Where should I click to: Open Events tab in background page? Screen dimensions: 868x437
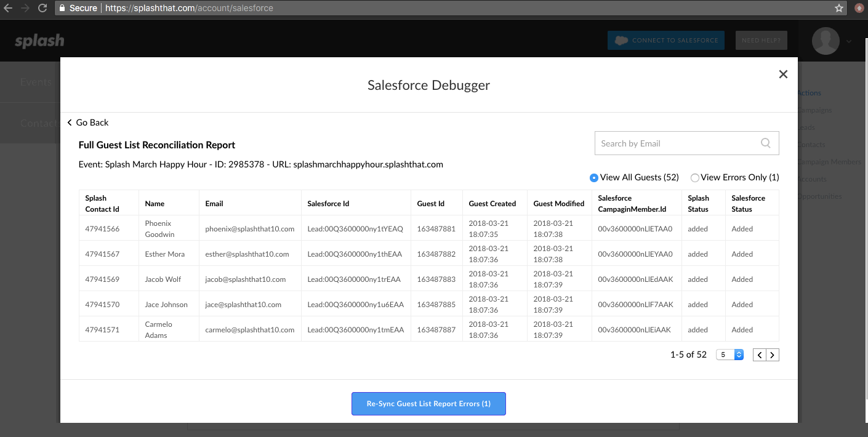(36, 82)
